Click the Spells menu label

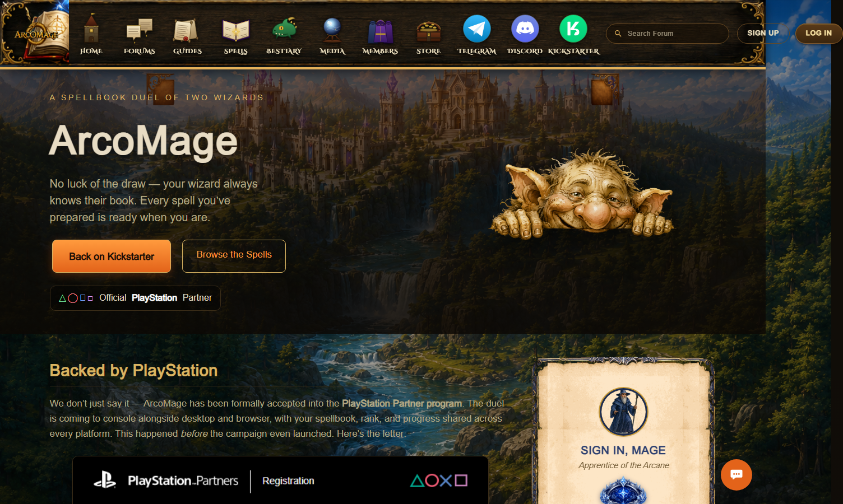click(236, 51)
